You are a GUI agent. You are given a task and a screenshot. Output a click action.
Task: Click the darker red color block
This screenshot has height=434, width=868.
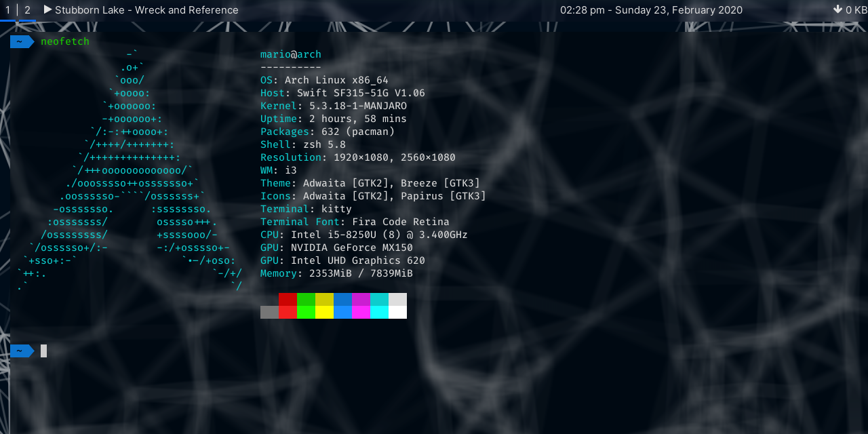click(288, 299)
